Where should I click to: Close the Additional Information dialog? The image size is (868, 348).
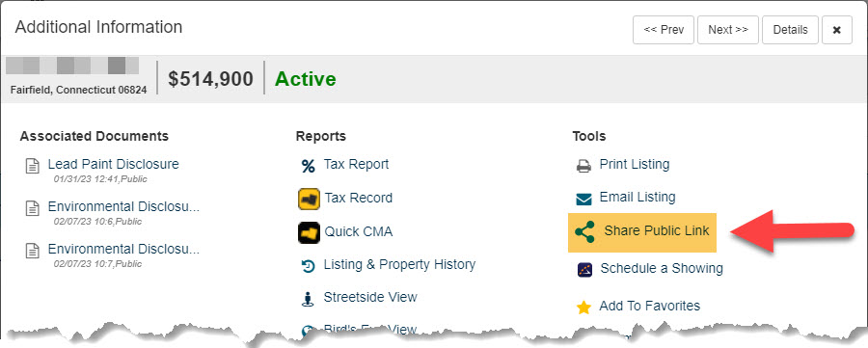coord(837,30)
